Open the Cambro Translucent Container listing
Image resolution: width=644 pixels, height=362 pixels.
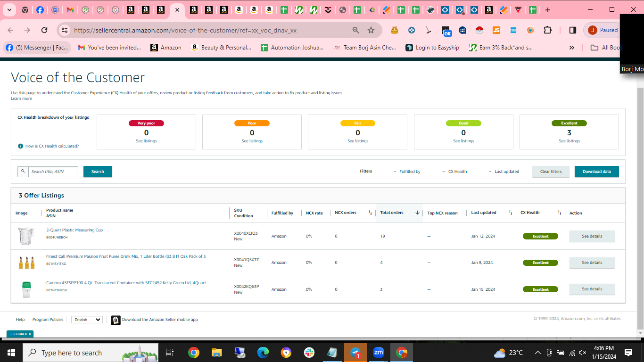[x=126, y=283]
